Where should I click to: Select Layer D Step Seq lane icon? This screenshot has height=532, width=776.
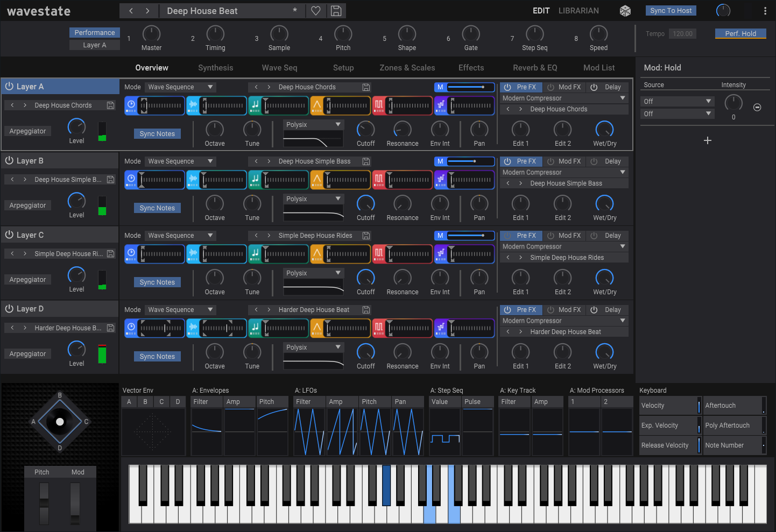[x=441, y=328]
